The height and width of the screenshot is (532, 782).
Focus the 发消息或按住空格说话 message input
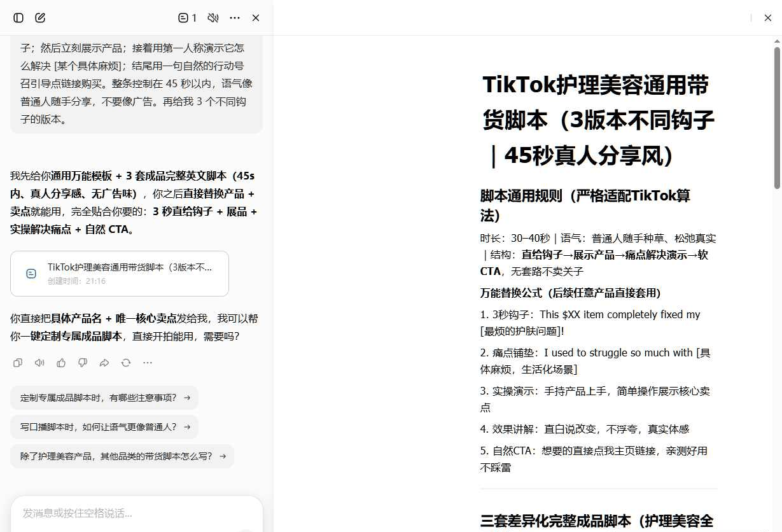(x=136, y=513)
